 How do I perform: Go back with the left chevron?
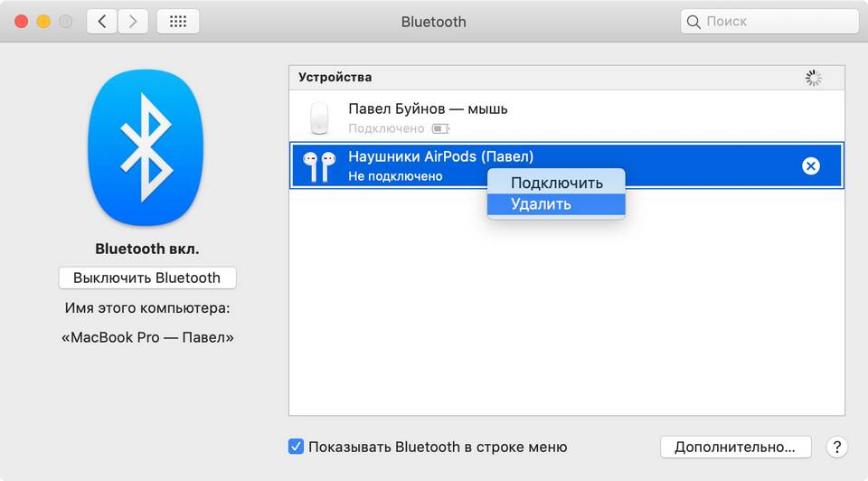102,22
